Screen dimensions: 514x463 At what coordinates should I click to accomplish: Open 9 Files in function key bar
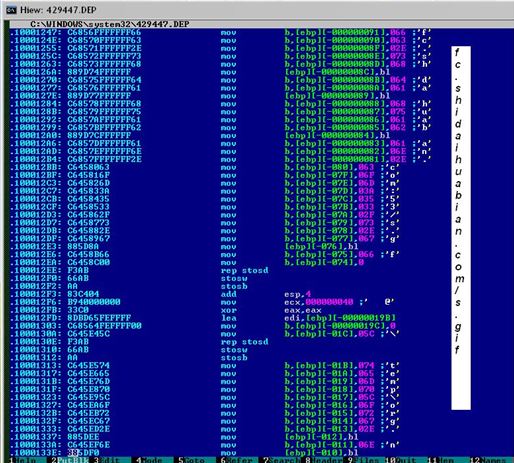363,460
